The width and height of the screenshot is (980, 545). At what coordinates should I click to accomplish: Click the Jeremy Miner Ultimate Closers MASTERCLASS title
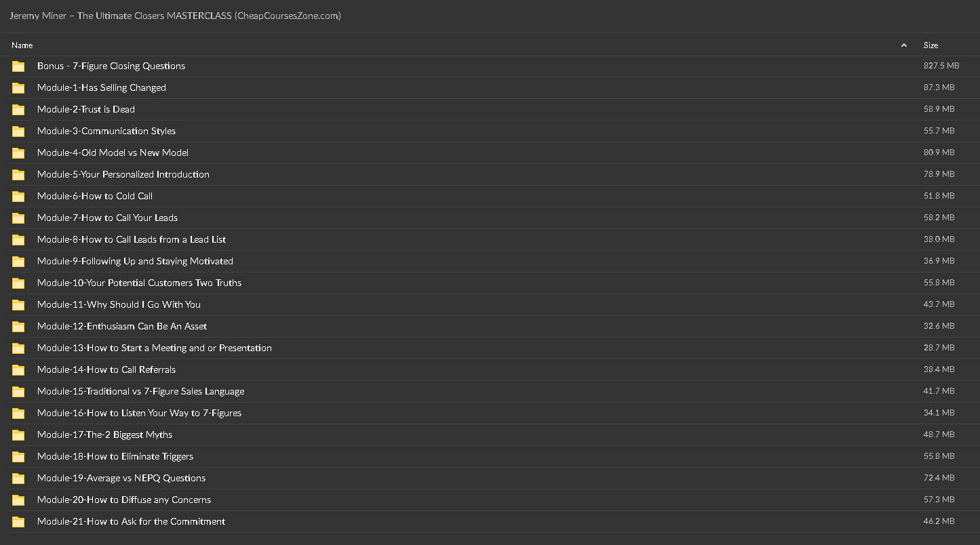pos(175,16)
